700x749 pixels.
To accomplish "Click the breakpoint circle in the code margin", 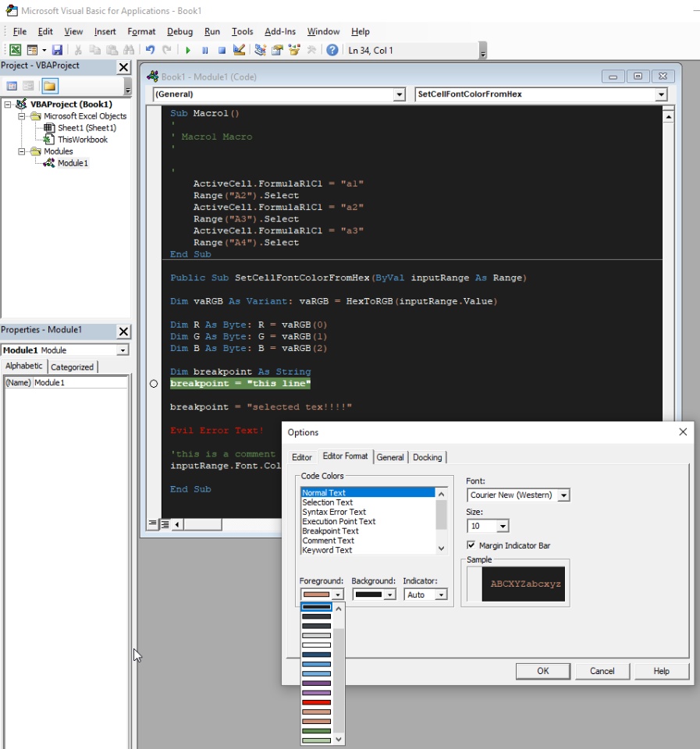I will [x=154, y=384].
